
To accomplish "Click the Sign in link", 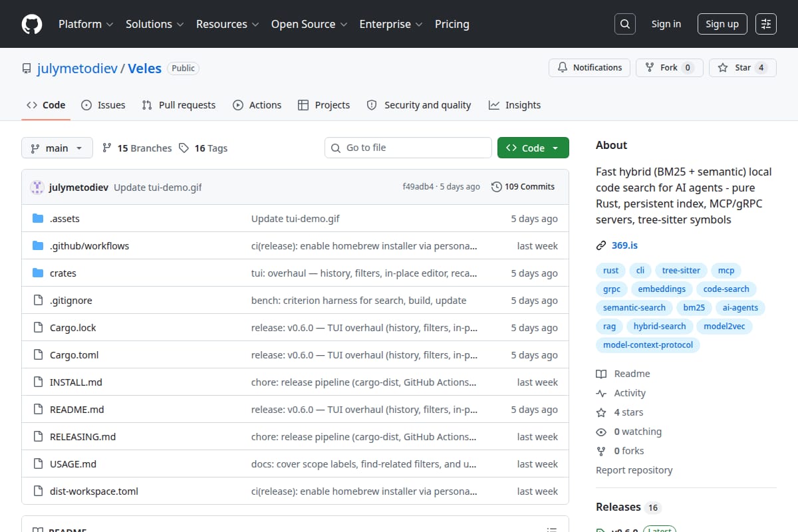I will click(x=666, y=24).
